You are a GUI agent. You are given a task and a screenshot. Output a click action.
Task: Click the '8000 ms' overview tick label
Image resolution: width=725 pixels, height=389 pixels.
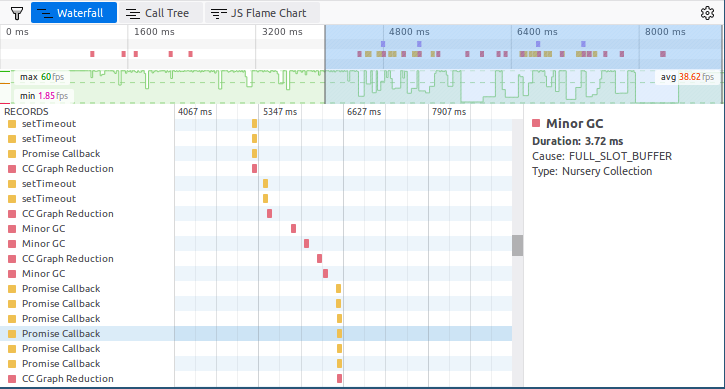click(x=665, y=32)
